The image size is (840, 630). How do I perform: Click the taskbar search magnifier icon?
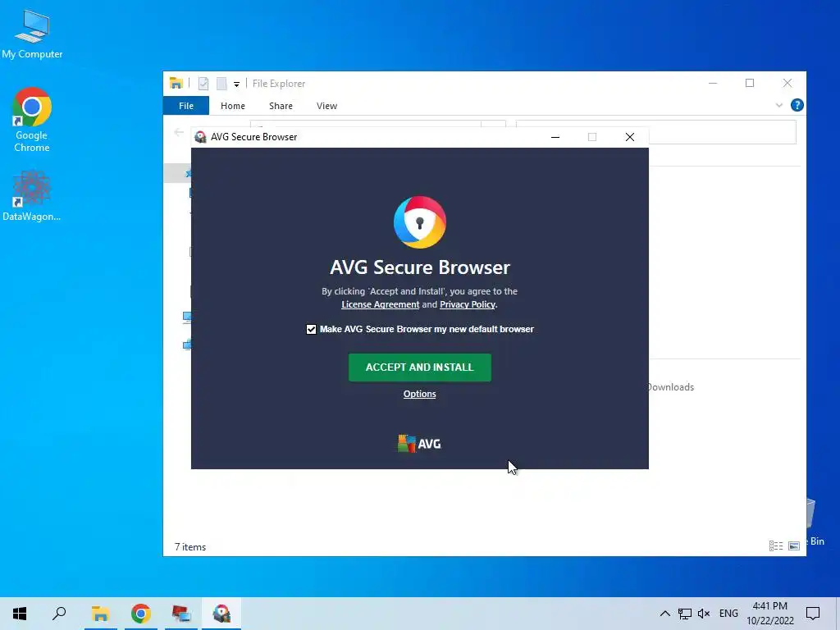(59, 614)
